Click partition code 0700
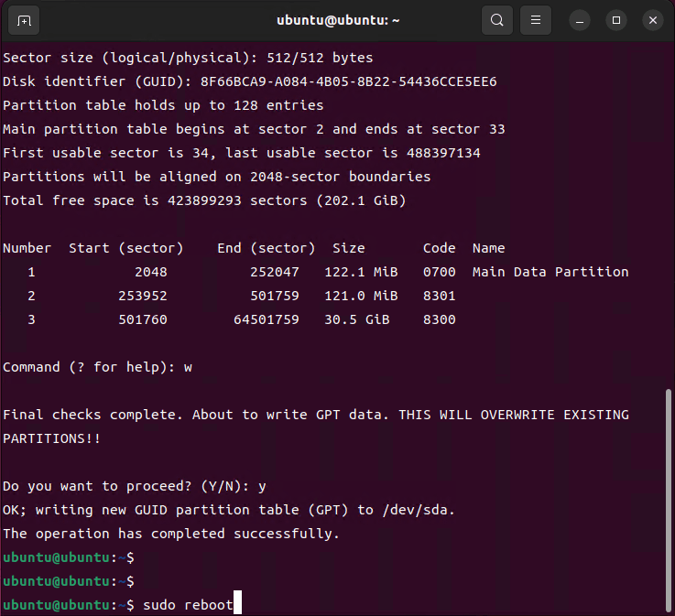Viewport: 675px width, 616px height. coord(439,272)
